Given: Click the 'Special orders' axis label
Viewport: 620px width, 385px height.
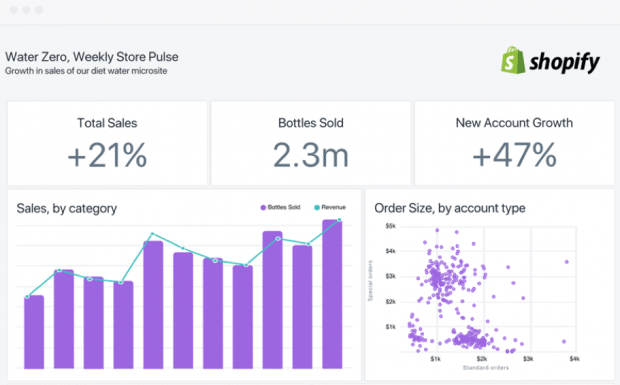Looking at the screenshot, I should point(370,281).
